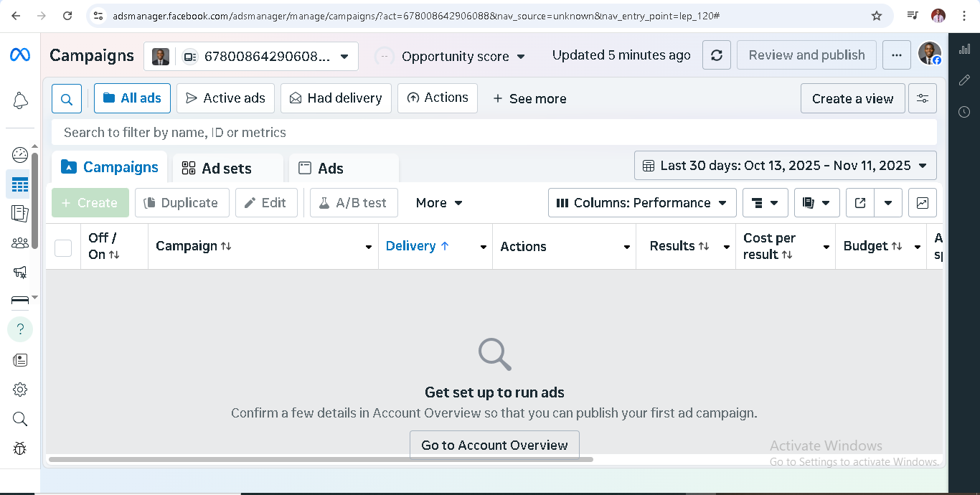This screenshot has width=980, height=495.
Task: Click the help question mark icon
Action: [x=20, y=329]
